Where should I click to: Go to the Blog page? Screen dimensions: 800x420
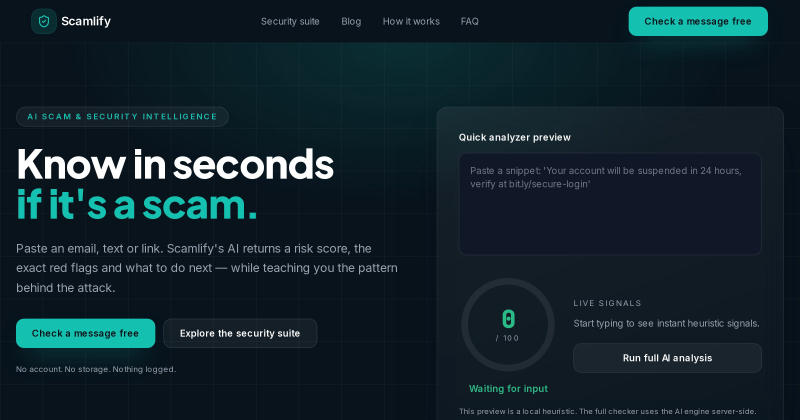[351, 21]
